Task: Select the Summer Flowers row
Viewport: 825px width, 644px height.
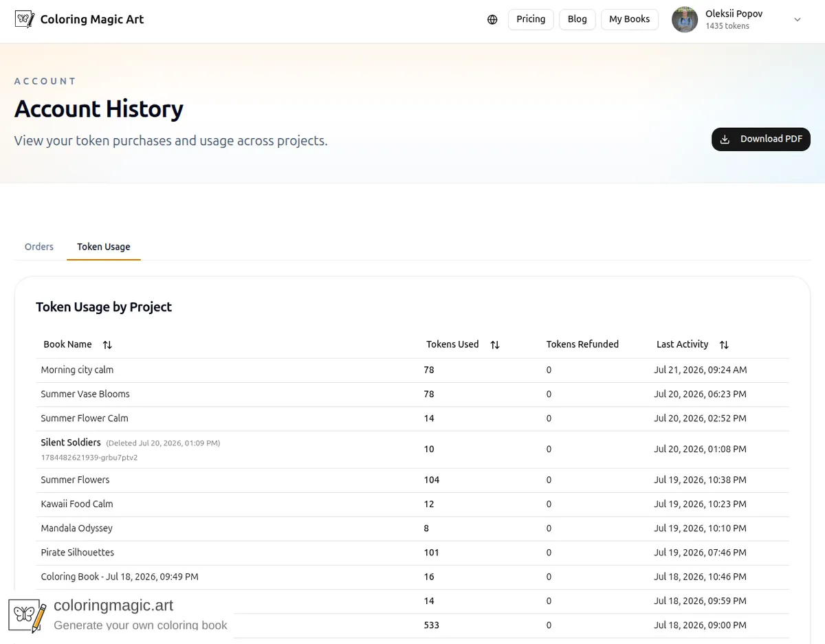Action: pos(412,480)
